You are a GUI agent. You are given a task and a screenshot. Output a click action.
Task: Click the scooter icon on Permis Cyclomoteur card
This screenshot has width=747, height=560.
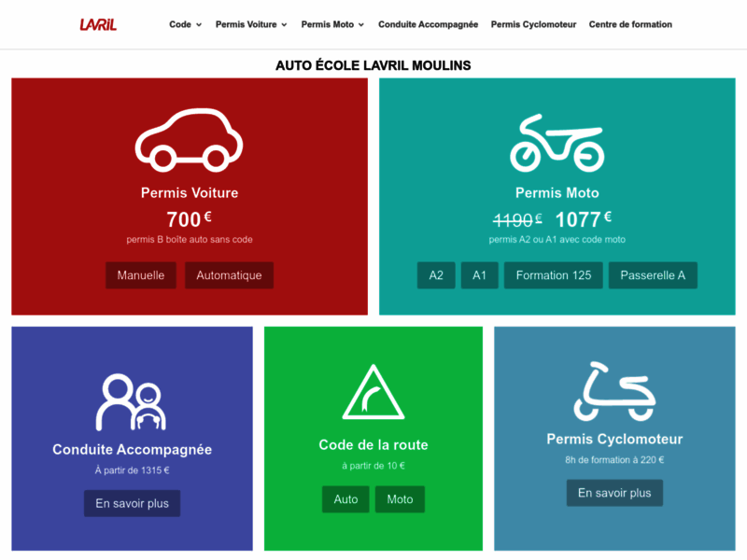tap(614, 391)
